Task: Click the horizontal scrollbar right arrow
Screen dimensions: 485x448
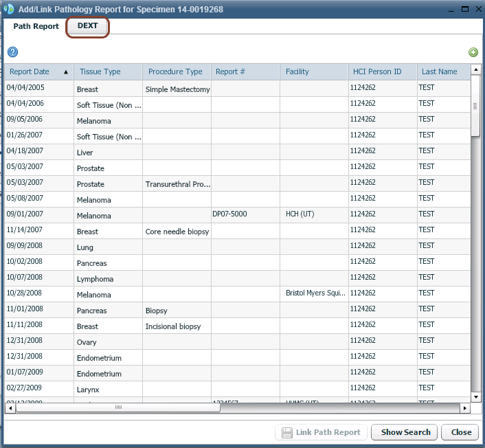Action: tap(465, 408)
